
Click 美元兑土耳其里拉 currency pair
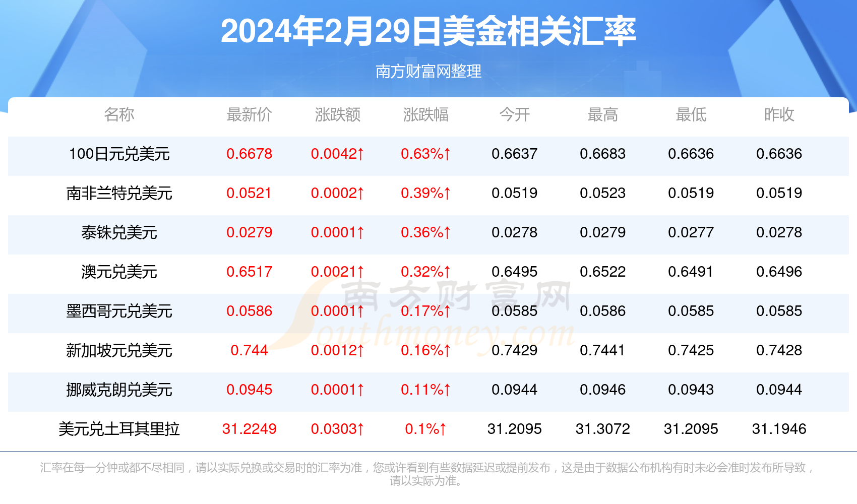point(119,429)
